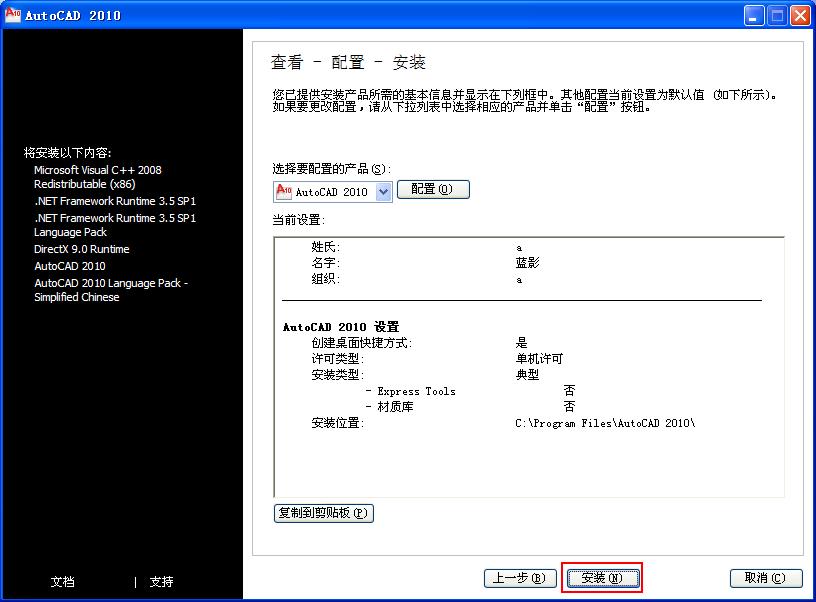
Task: Click the 名字 value 蓝影
Action: pyautogui.click(x=527, y=263)
